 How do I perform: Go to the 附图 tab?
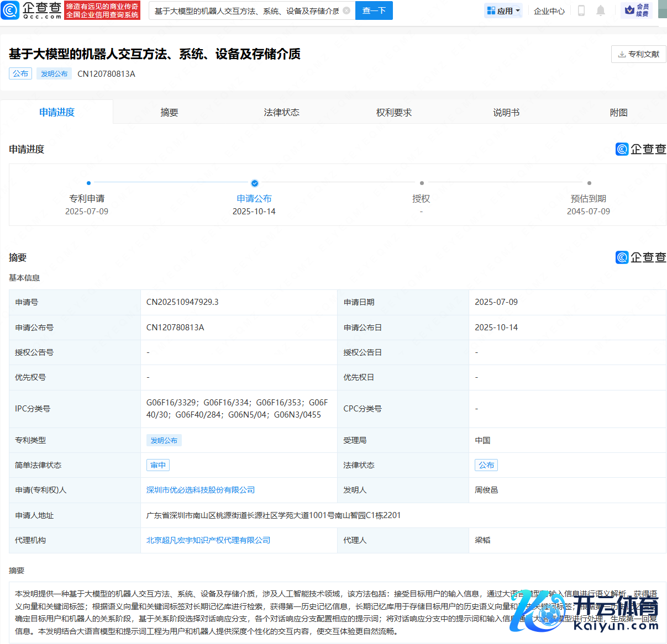coord(618,112)
